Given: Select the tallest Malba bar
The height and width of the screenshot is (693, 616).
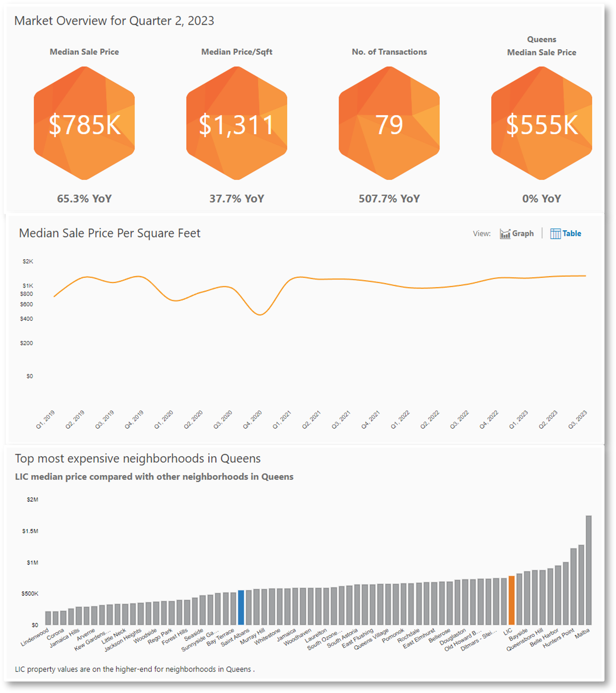Looking at the screenshot, I should click(589, 570).
